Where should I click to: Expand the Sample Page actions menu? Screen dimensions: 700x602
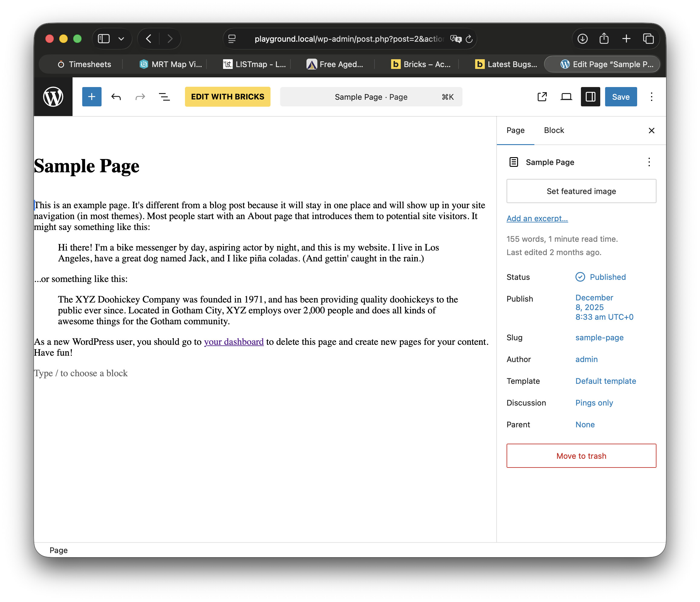649,162
